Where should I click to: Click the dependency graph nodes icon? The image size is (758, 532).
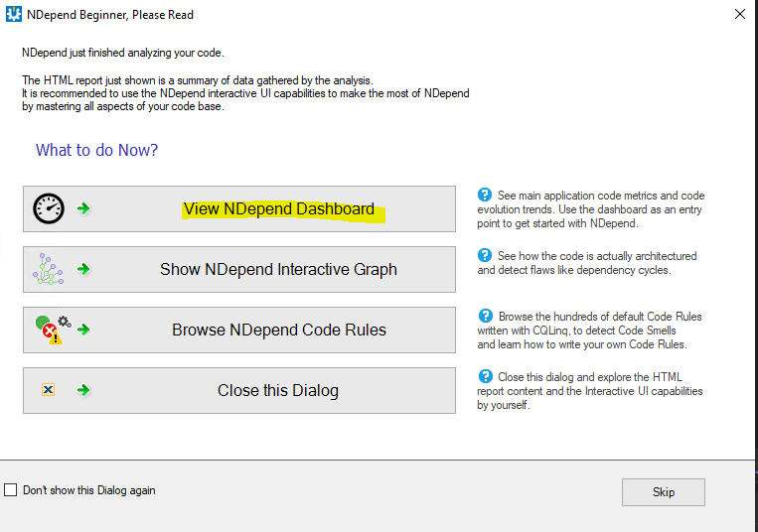coord(48,269)
